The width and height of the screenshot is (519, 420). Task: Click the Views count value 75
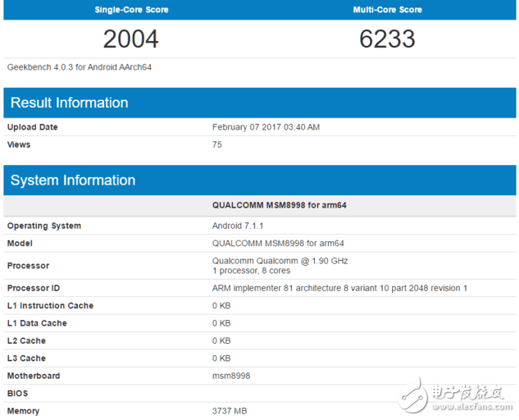coord(217,144)
